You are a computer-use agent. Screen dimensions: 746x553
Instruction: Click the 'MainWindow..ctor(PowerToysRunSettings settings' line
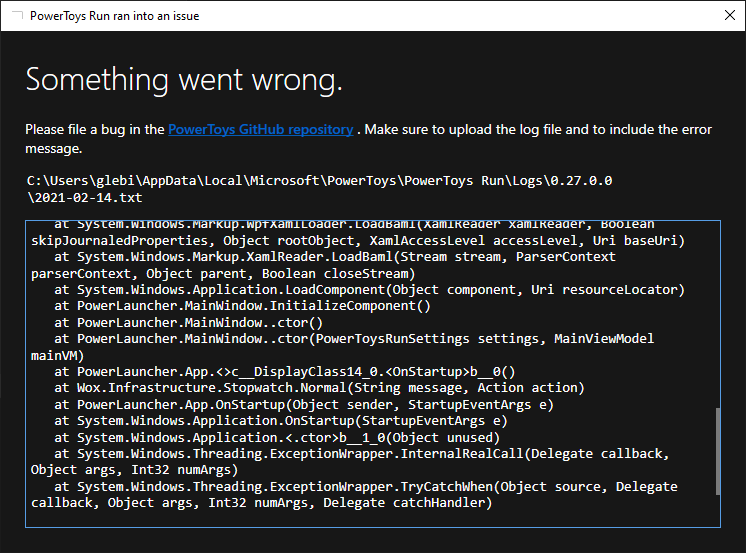tap(343, 347)
